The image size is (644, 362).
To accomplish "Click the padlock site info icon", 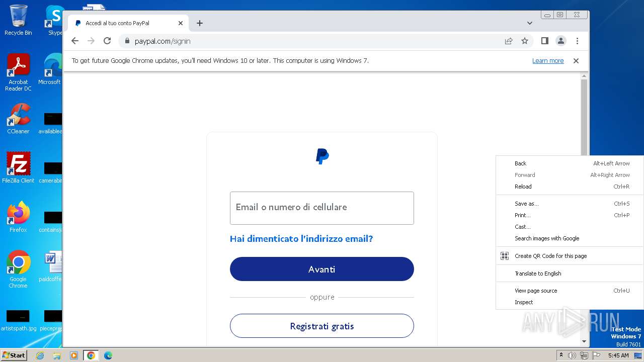I will [x=127, y=41].
